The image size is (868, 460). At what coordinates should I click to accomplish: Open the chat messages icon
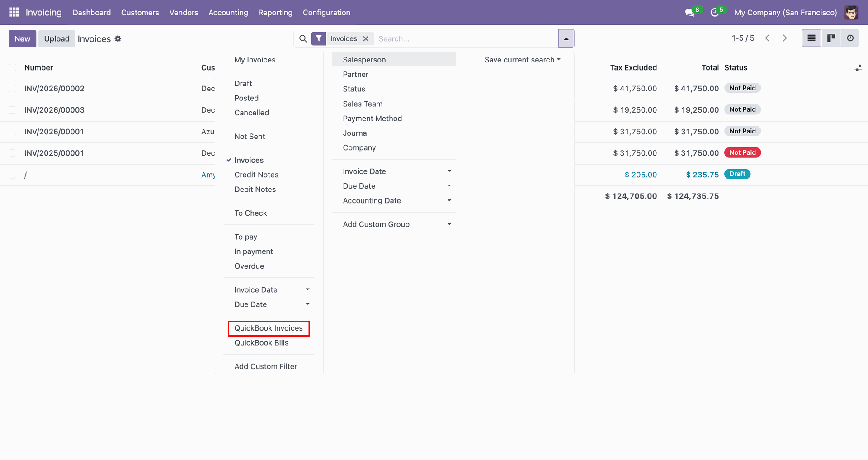click(690, 13)
